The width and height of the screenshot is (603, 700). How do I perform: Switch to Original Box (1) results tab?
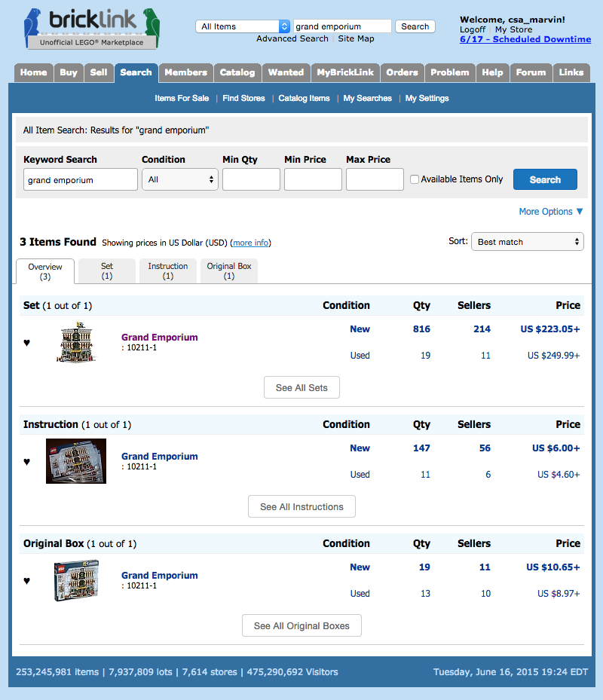click(x=229, y=271)
